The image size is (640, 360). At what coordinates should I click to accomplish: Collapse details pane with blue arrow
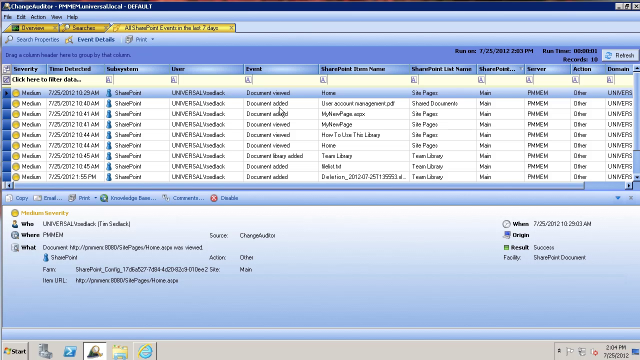point(618,198)
